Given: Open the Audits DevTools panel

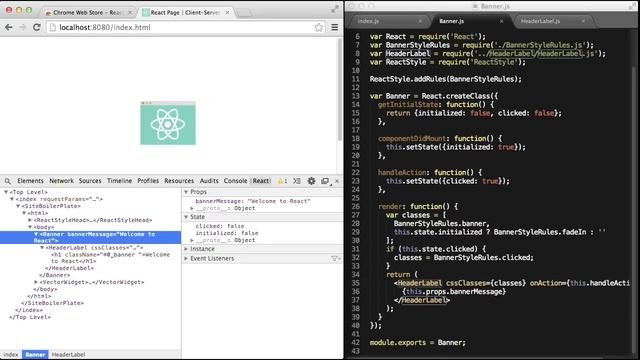Looking at the screenshot, I should tap(209, 181).
